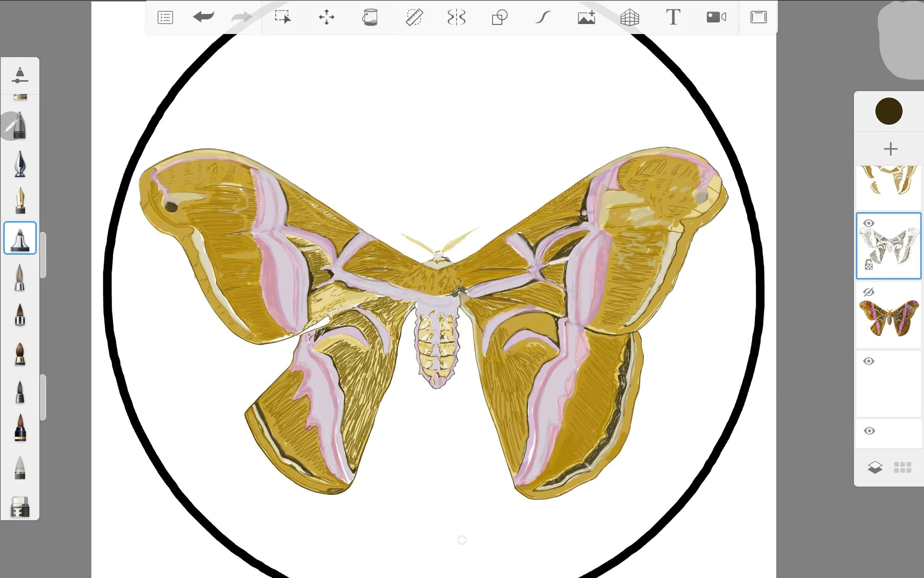The width and height of the screenshot is (924, 578).
Task: Click the currently highlighted marker brush
Action: click(20, 238)
